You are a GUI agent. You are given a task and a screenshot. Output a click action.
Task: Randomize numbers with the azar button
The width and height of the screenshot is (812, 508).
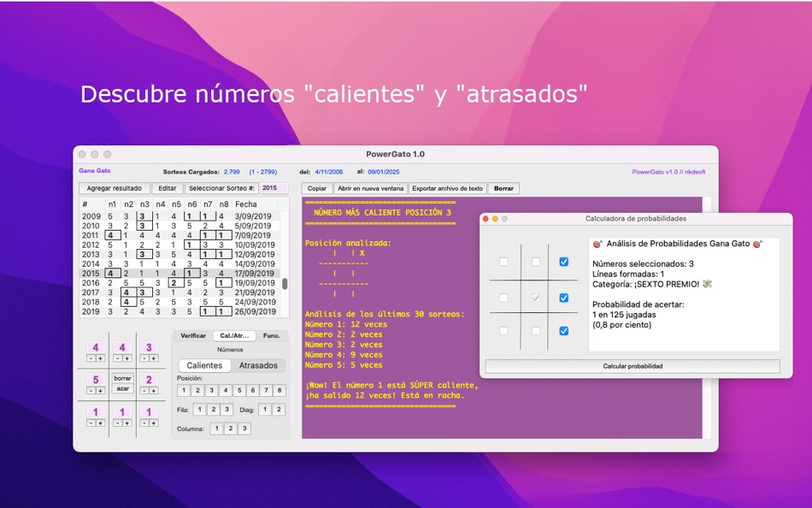[123, 388]
